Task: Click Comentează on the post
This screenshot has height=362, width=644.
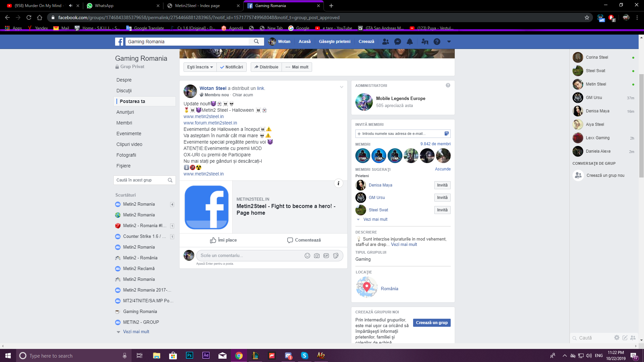Action: coord(304,240)
